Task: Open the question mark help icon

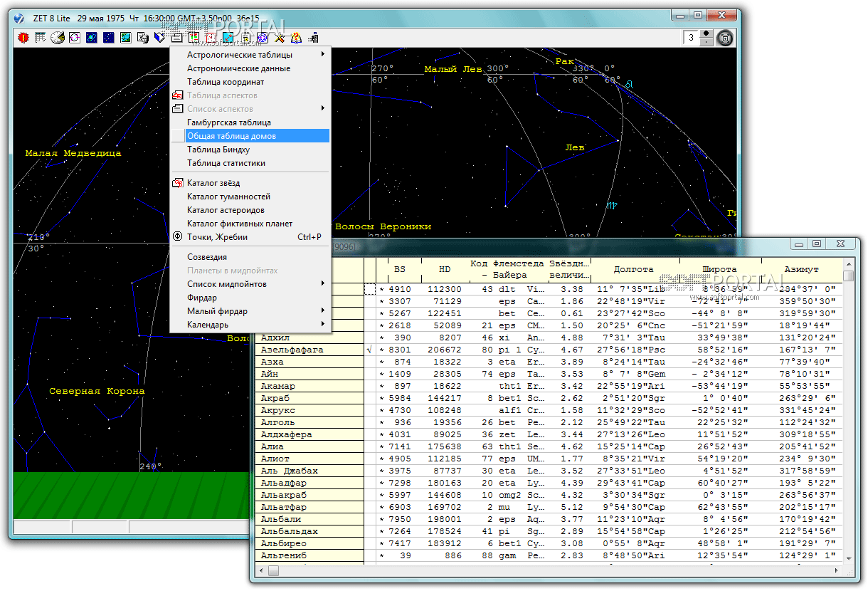Action: pos(296,38)
